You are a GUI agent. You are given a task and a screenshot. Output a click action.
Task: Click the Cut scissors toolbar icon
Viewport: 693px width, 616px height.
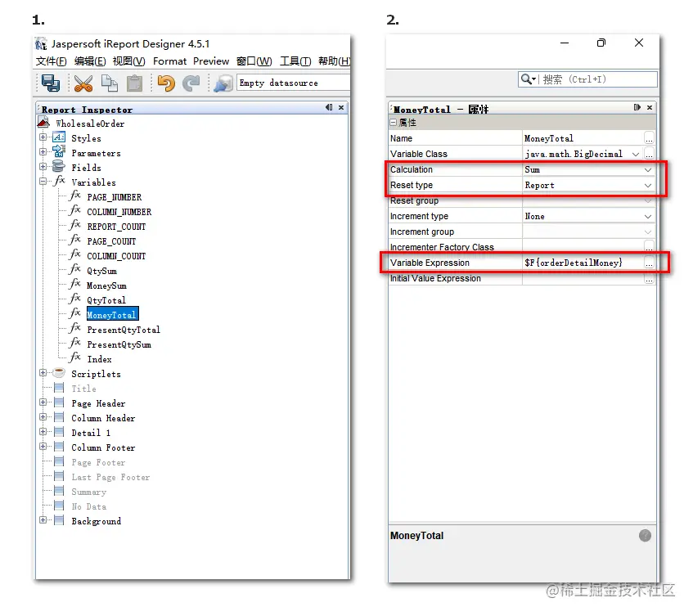coord(83,83)
